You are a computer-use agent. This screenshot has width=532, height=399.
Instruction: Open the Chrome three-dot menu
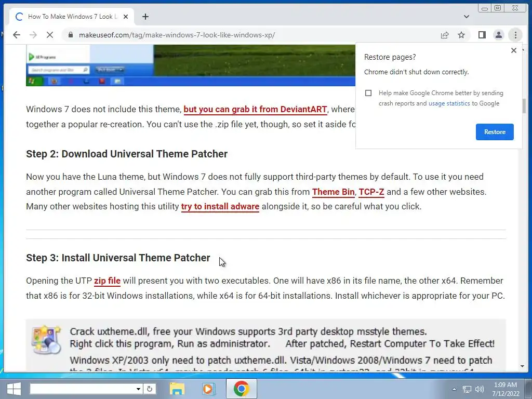[x=515, y=35]
